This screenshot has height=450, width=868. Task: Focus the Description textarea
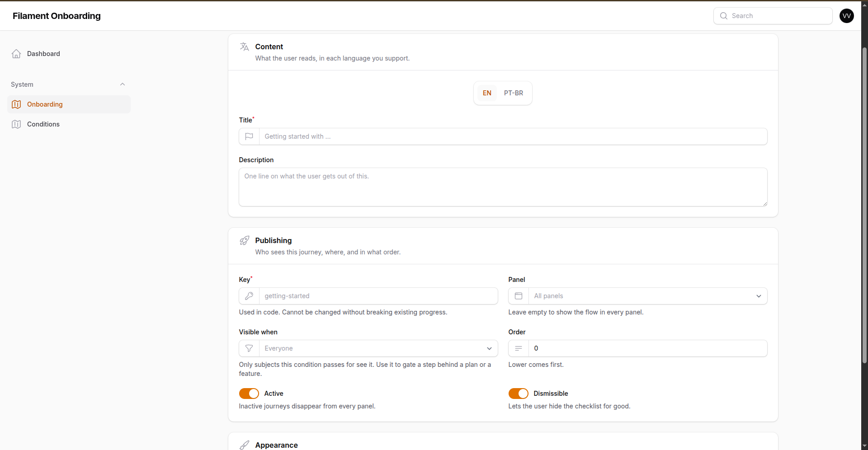(503, 187)
